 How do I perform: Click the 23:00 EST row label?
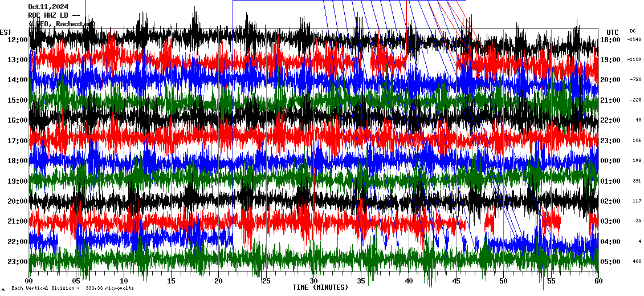click(x=19, y=262)
